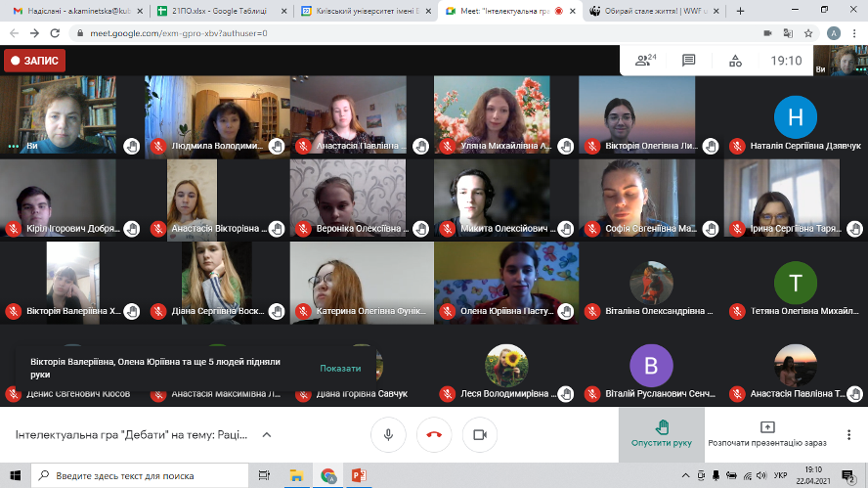The height and width of the screenshot is (488, 868).
Task: Click your self-view thumbnail in top corner
Action: click(841, 60)
